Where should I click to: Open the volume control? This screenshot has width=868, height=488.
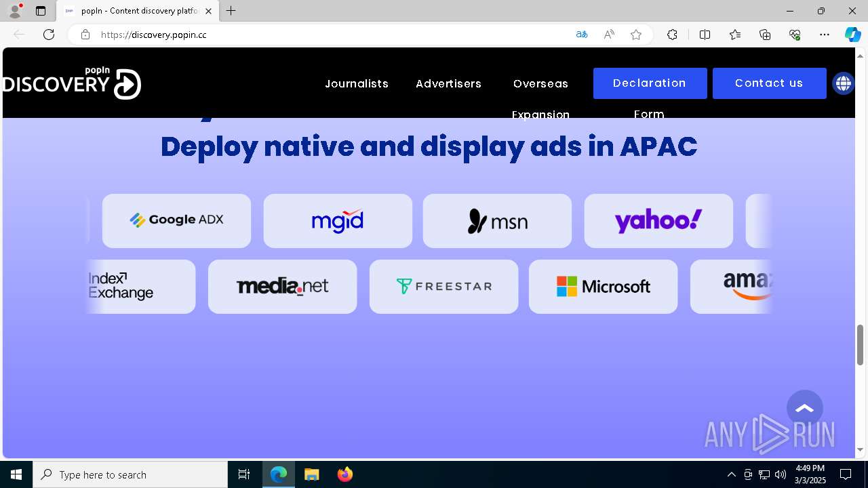[781, 474]
